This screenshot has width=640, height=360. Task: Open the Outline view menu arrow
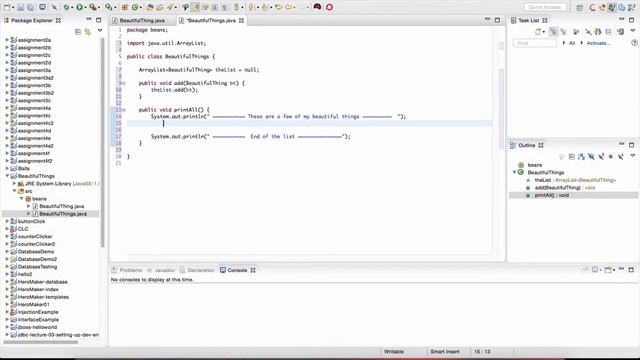click(633, 156)
